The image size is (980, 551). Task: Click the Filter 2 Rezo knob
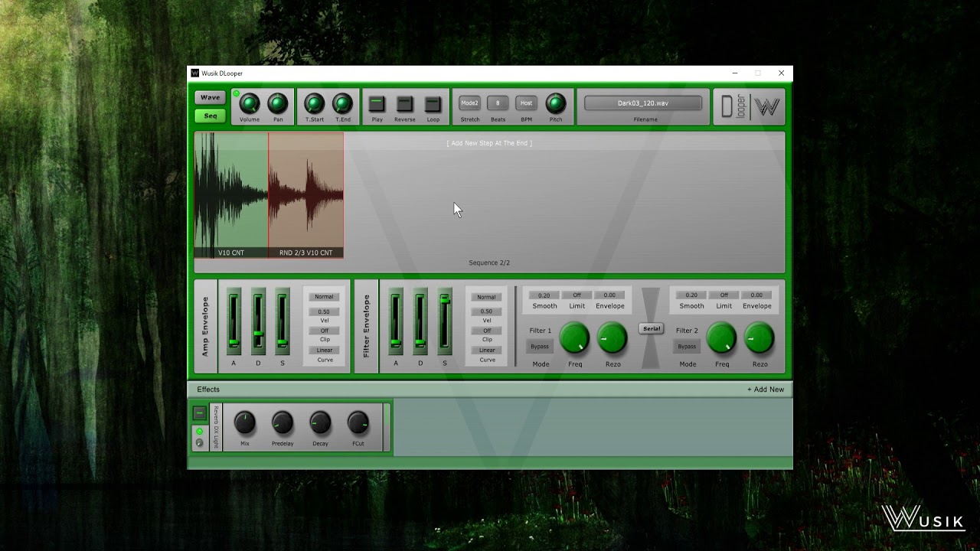coord(759,338)
